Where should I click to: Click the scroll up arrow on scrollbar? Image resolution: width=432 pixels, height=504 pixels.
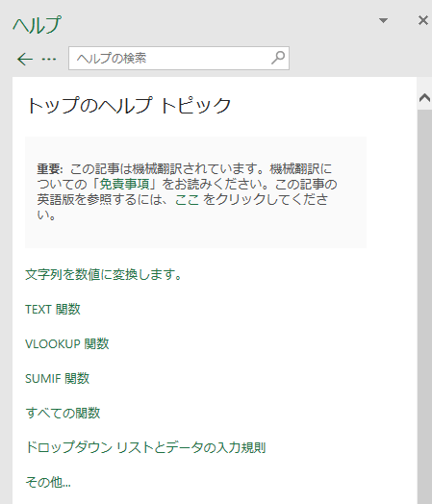pyautogui.click(x=424, y=97)
